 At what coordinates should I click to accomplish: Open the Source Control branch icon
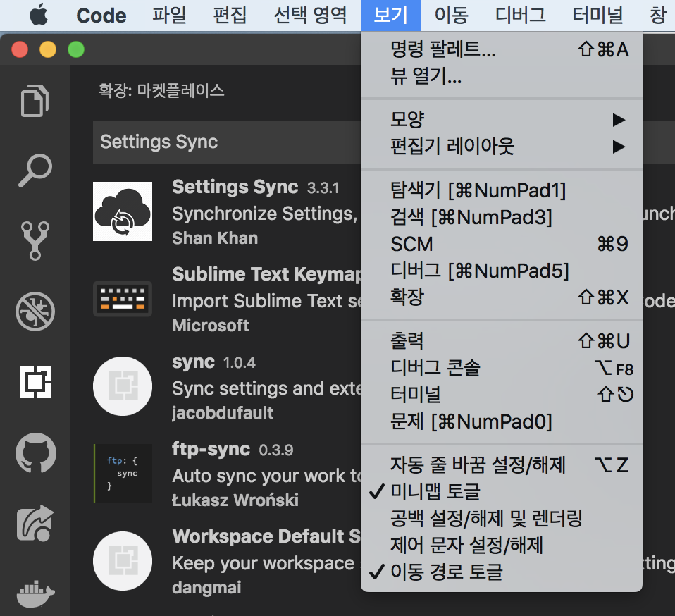pyautogui.click(x=35, y=241)
